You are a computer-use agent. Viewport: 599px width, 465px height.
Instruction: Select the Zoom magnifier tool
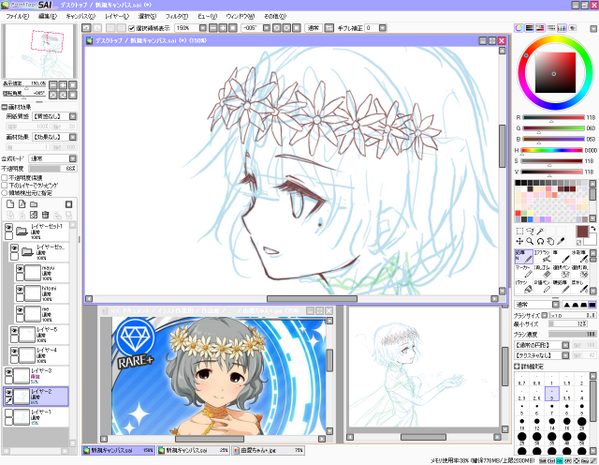point(530,241)
